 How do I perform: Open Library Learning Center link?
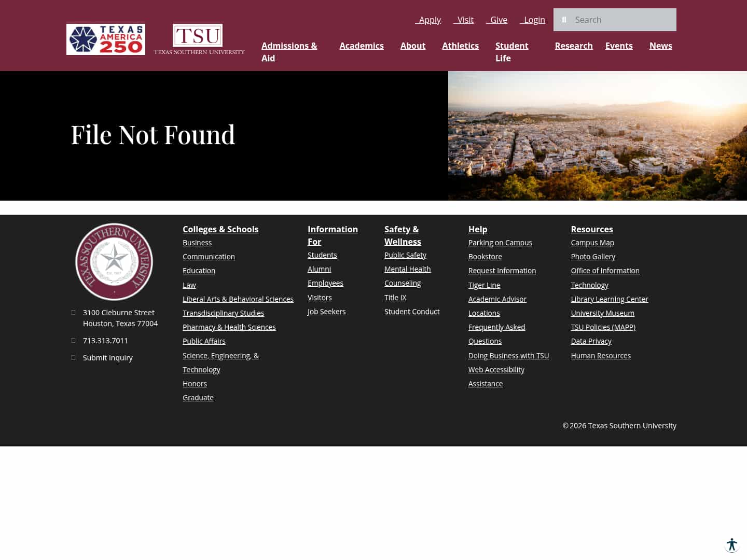click(610, 299)
